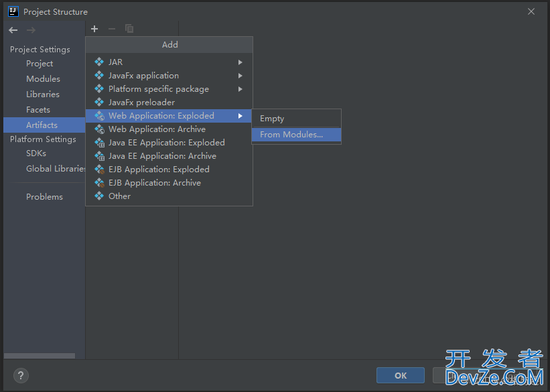Expand the JavaFx application submenu arrow
The image size is (550, 392).
[x=240, y=76]
